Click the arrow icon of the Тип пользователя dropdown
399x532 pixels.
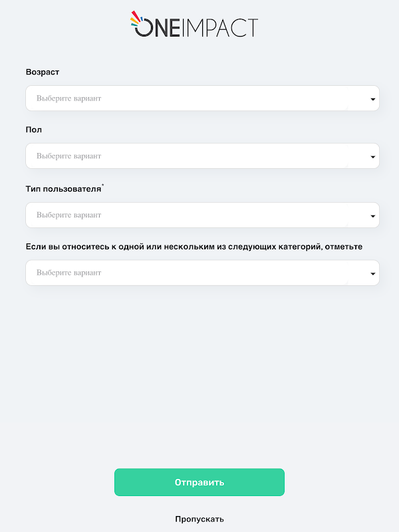click(372, 215)
